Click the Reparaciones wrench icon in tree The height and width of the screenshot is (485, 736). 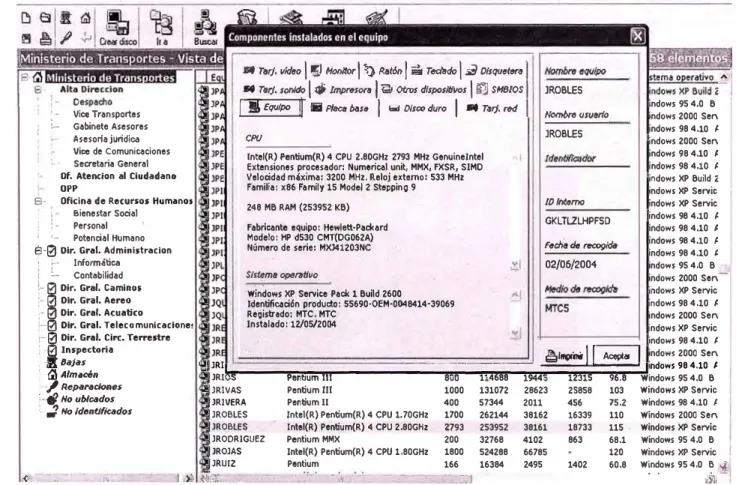pos(52,386)
